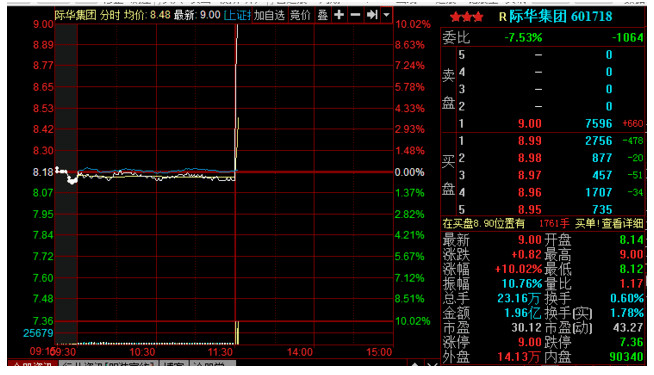The width and height of the screenshot is (654, 375).
Task: Select the stock title 际华集团 601718
Action: tap(561, 16)
